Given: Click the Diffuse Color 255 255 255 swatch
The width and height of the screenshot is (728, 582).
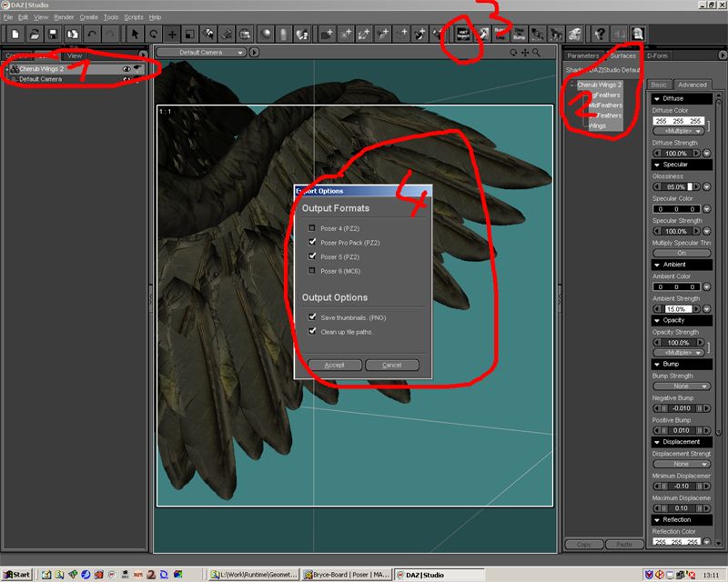Looking at the screenshot, I should point(678,121).
